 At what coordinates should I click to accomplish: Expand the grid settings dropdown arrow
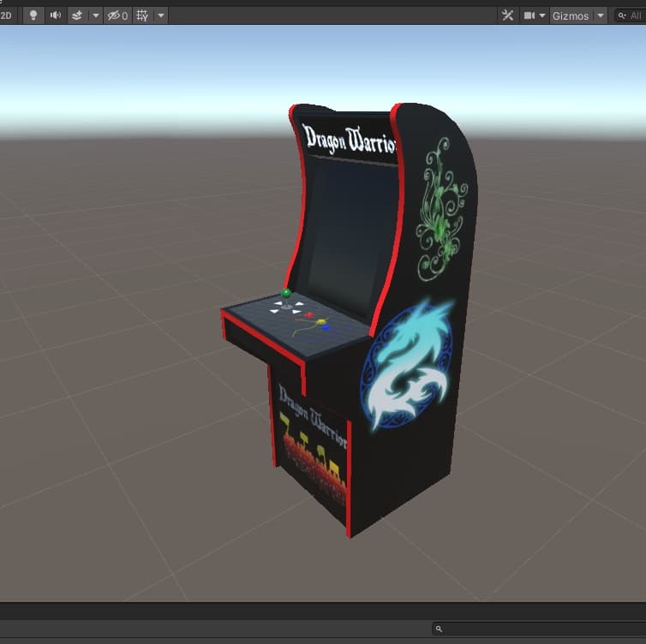pos(161,15)
